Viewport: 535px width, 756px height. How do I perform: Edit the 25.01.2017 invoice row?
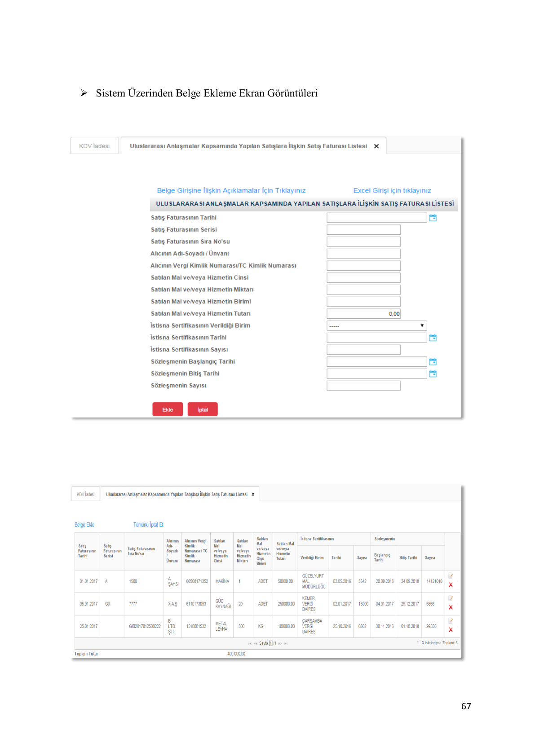coord(451,620)
